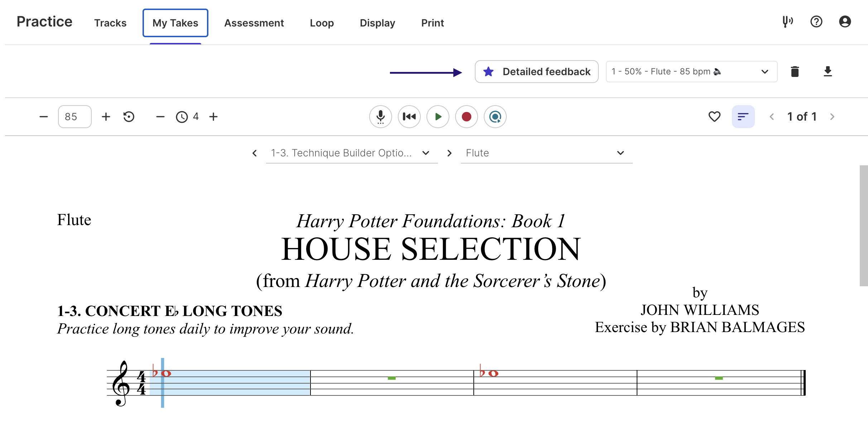This screenshot has width=868, height=433.
Task: Open the Loop tab
Action: pyautogui.click(x=322, y=23)
